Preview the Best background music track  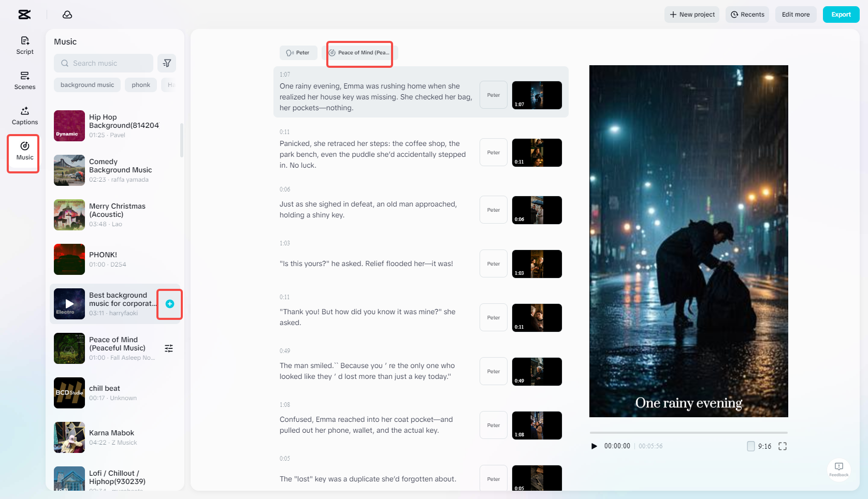69,304
